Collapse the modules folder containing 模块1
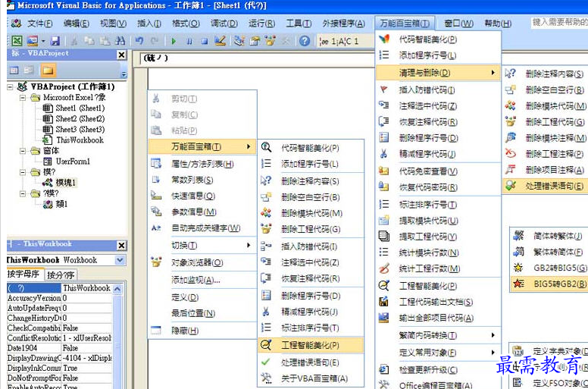The height and width of the screenshot is (389, 588). coord(23,172)
